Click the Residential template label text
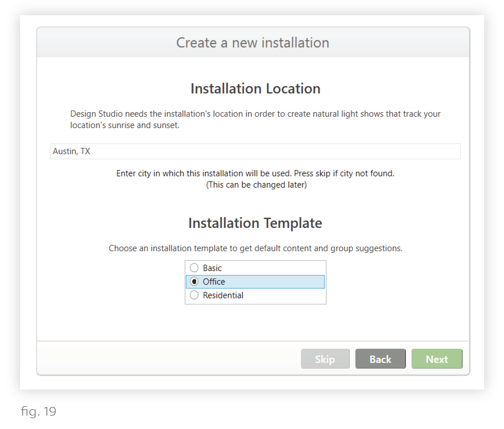This screenshot has height=429, width=504. [223, 295]
